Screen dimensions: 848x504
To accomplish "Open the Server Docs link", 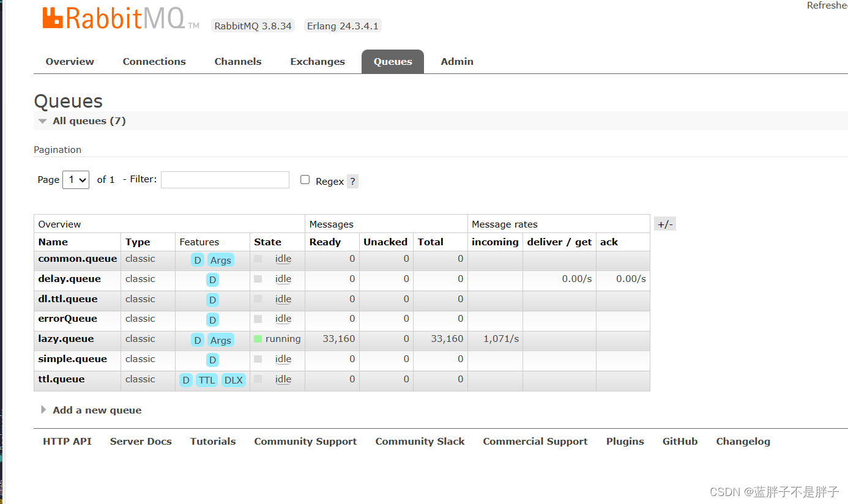I will pyautogui.click(x=141, y=441).
